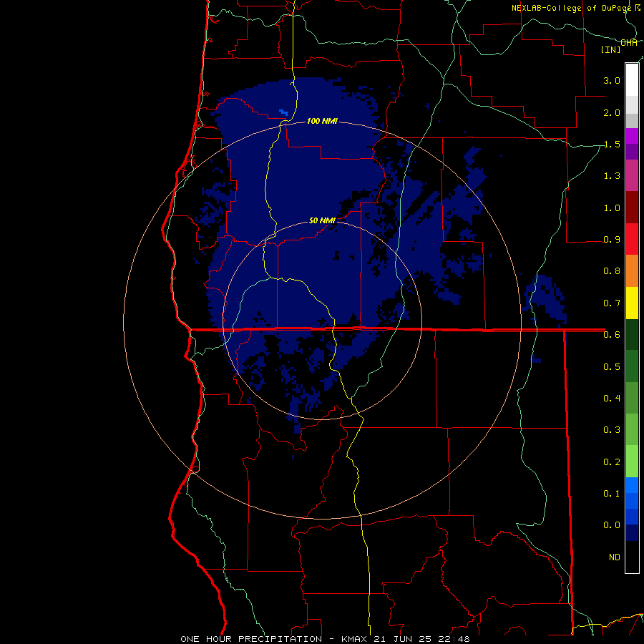The image size is (644, 644).
Task: Click the 0.8 legend value
Action: [x=612, y=271]
